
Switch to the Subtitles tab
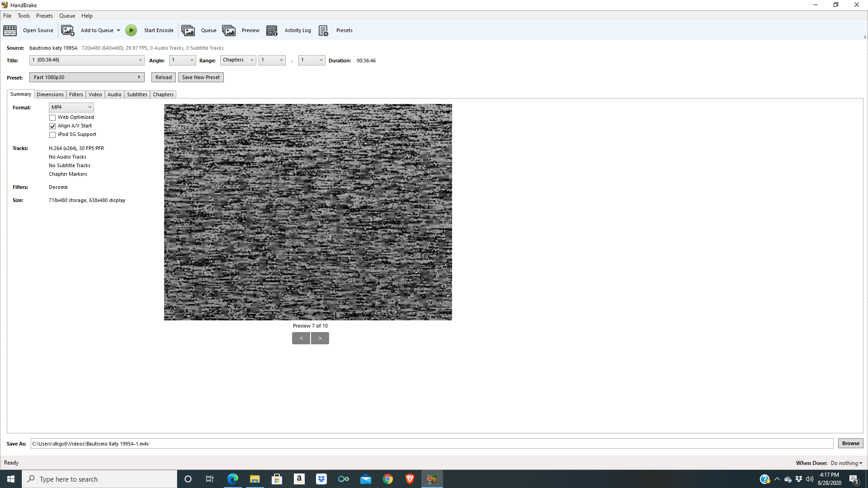click(x=137, y=94)
